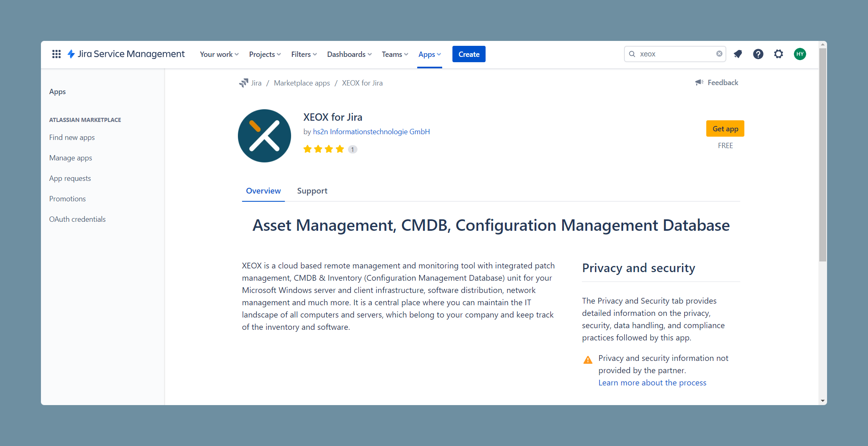Open Find new apps in sidebar

(72, 137)
